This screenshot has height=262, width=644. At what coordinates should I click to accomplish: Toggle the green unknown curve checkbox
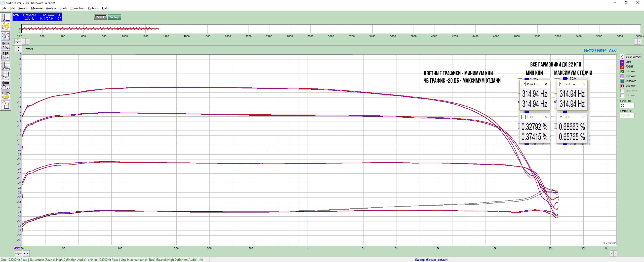(x=622, y=72)
